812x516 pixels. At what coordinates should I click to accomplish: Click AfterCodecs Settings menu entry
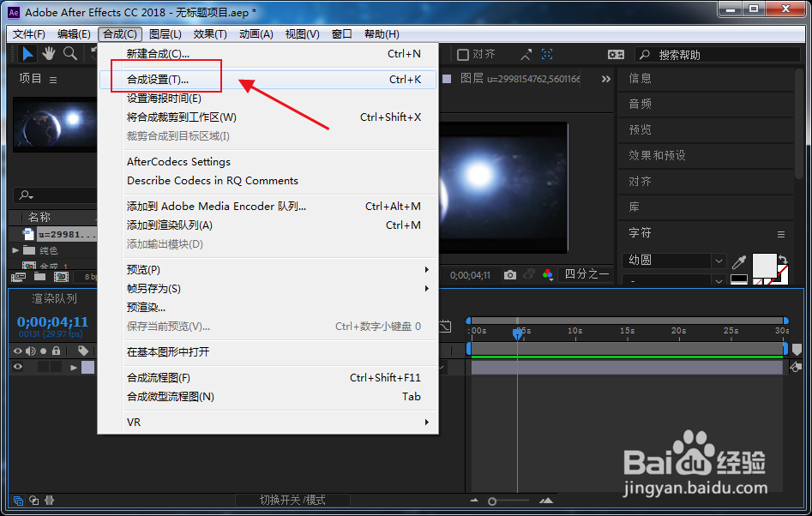click(268, 162)
